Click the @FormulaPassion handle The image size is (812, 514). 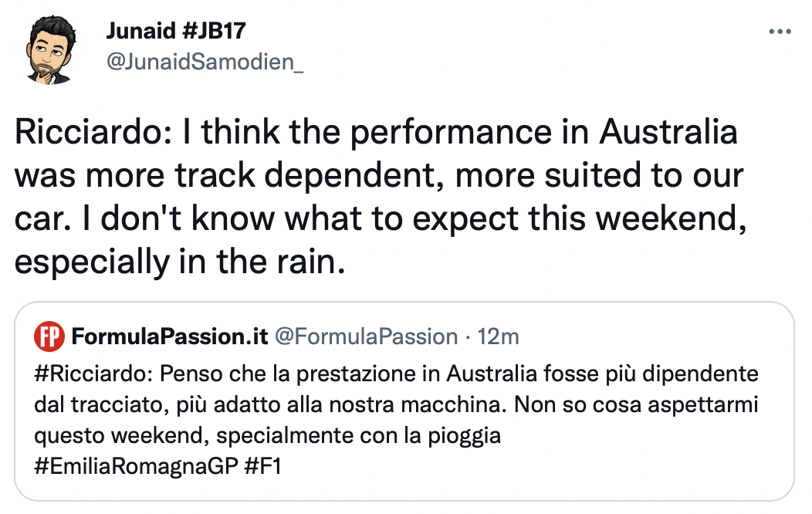(x=366, y=336)
